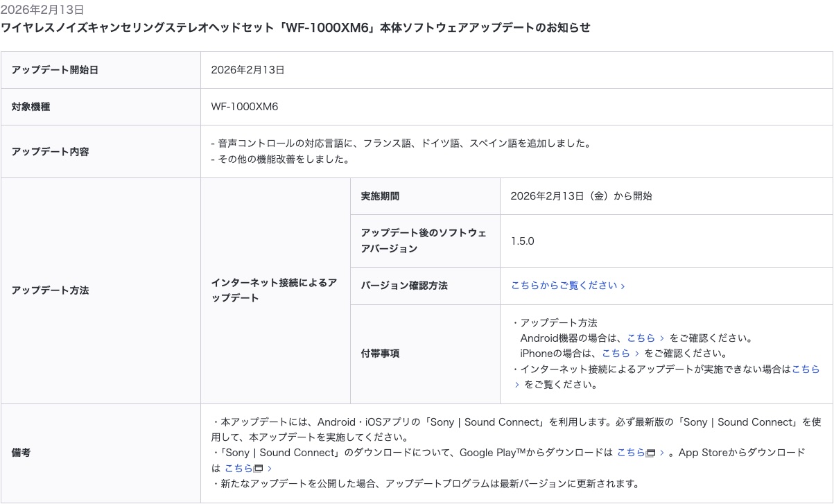Click the chevron following the App Store link icon

click(x=270, y=469)
